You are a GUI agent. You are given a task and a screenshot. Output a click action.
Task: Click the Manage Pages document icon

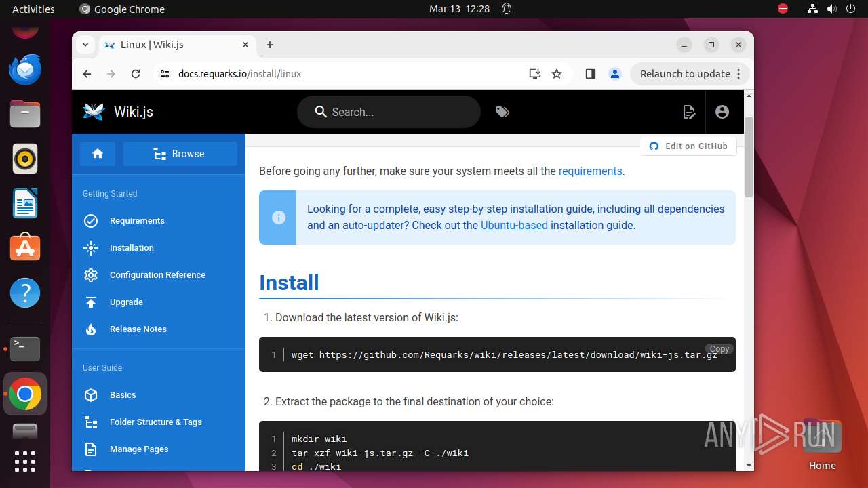point(91,449)
